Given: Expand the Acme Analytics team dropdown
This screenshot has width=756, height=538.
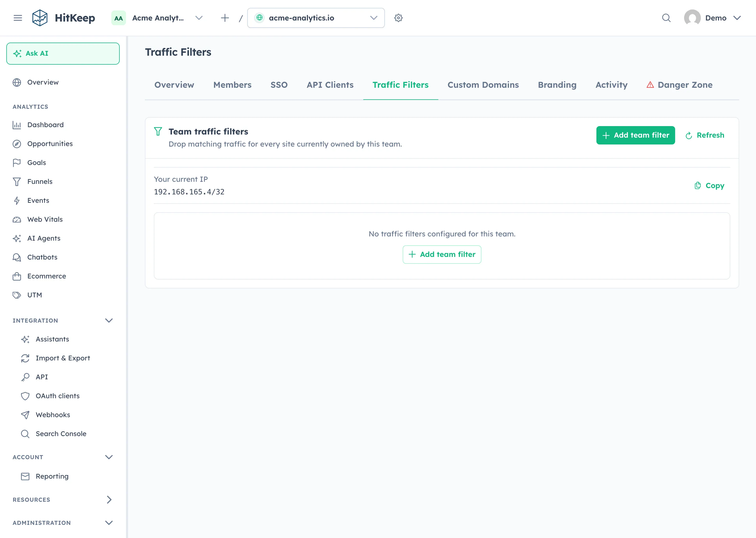Looking at the screenshot, I should click(x=199, y=18).
